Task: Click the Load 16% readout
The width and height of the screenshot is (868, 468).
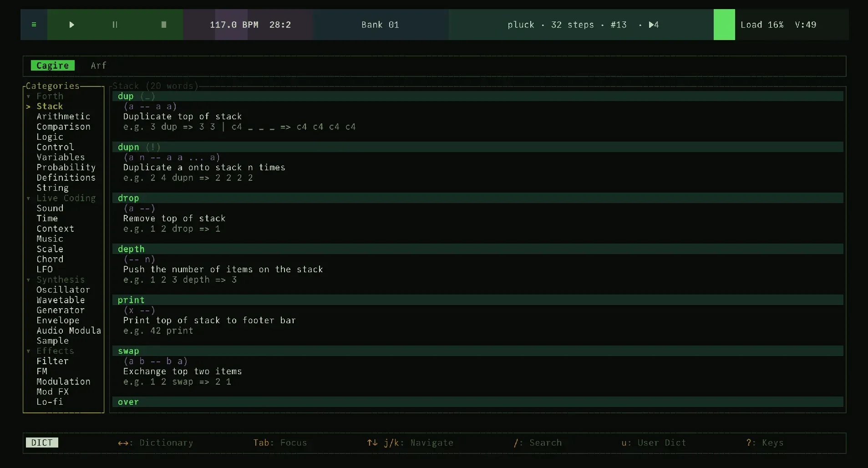Action: point(762,25)
